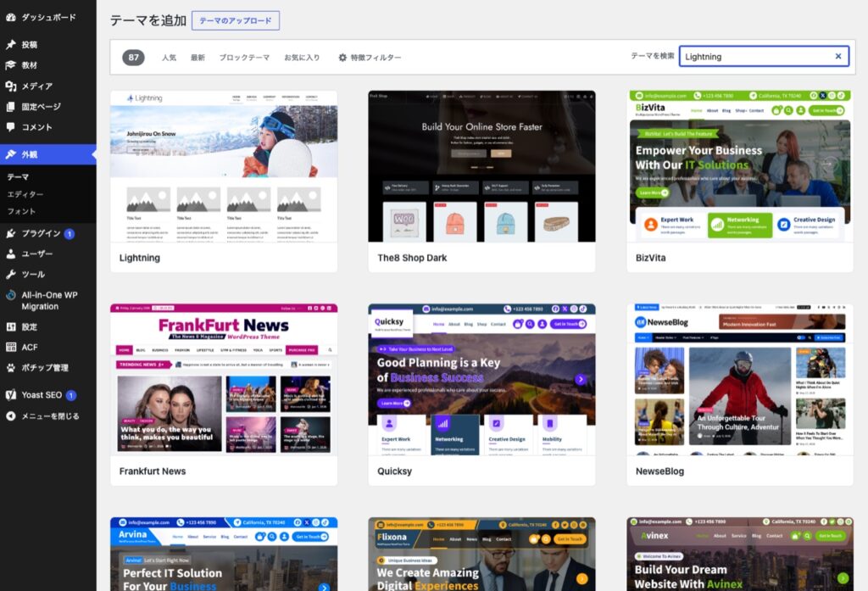Open the Lightning theme screenshot
The image size is (868, 591).
pyautogui.click(x=224, y=166)
